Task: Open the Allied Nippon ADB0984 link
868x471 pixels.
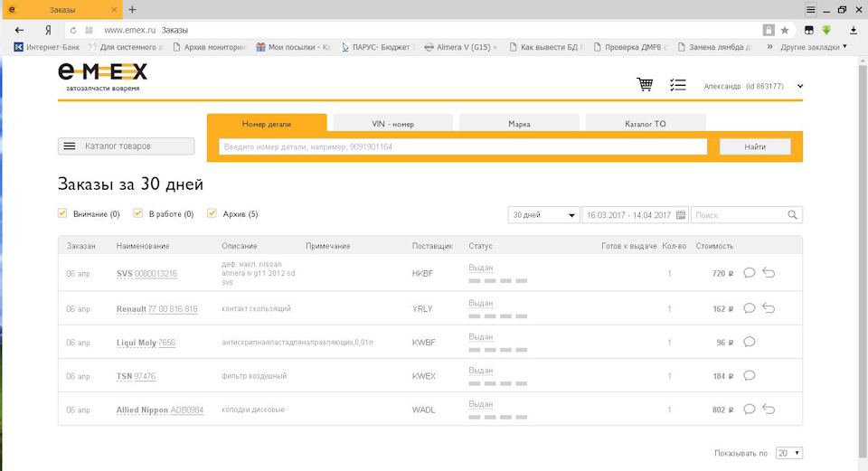Action: tap(160, 410)
